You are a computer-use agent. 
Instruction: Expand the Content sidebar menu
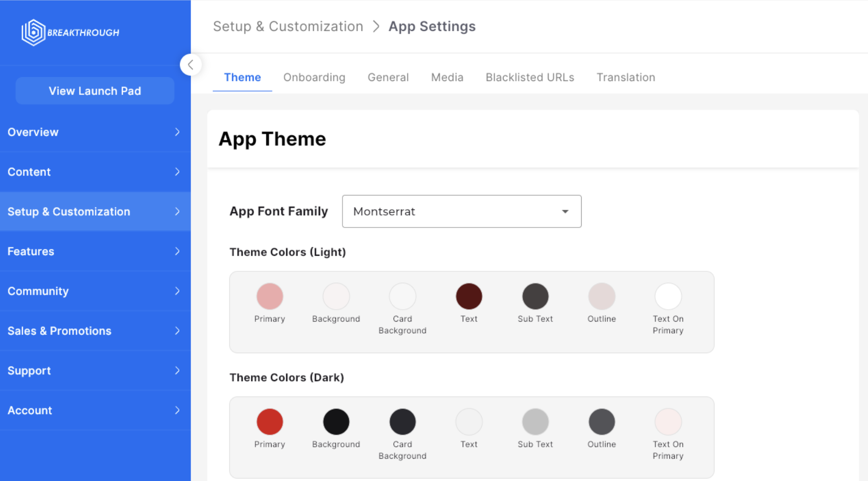click(95, 172)
